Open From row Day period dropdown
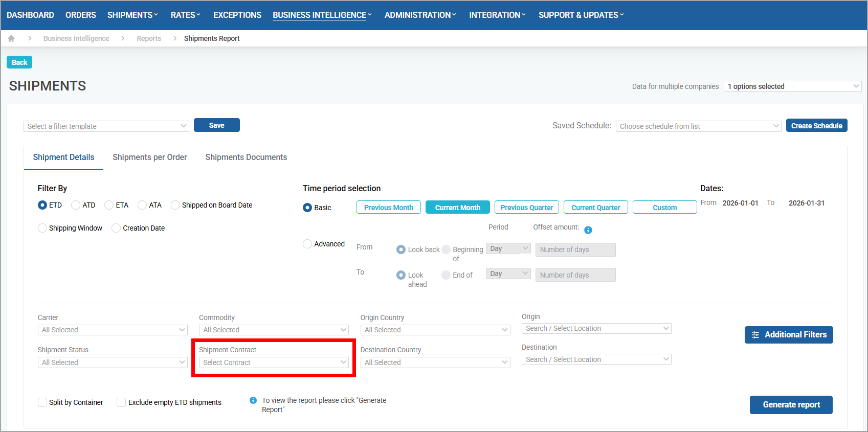The image size is (868, 432). click(508, 248)
